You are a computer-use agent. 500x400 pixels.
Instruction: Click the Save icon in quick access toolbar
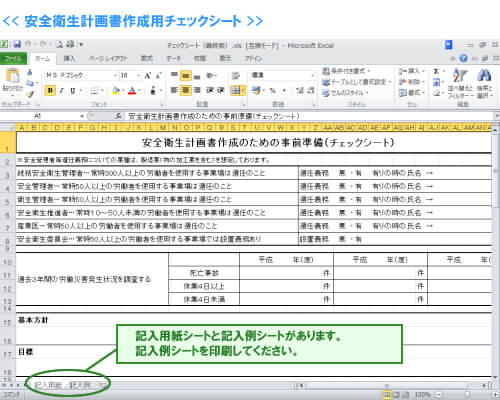coord(17,44)
